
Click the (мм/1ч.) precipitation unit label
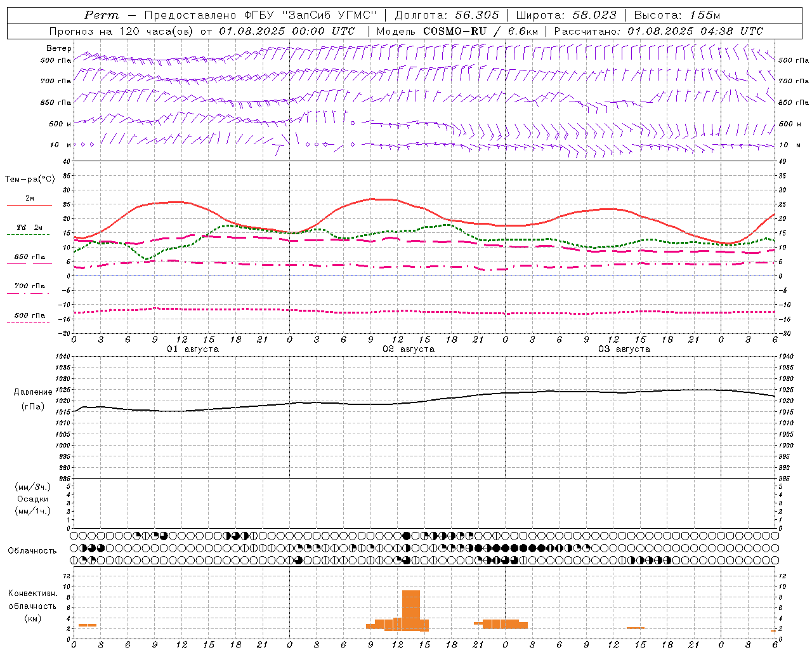click(33, 511)
